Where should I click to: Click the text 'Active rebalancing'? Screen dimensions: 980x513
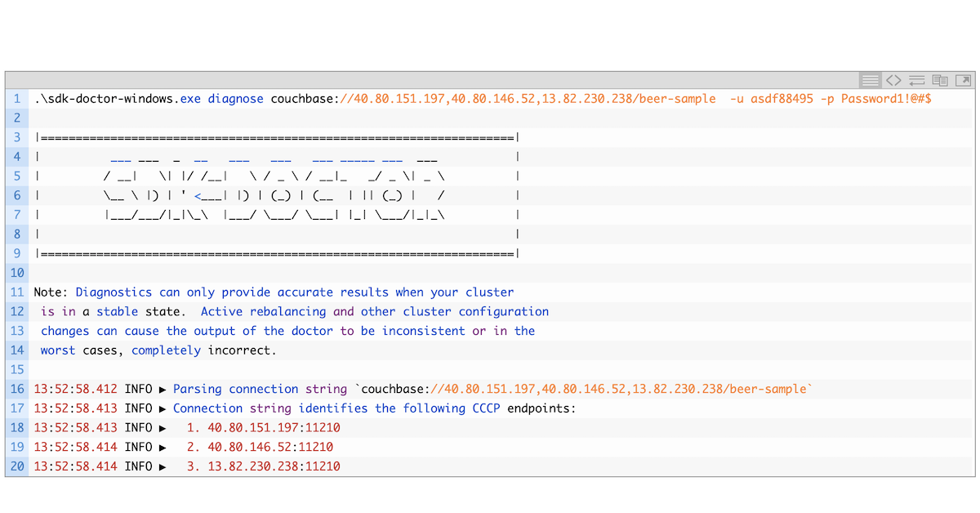(x=263, y=311)
